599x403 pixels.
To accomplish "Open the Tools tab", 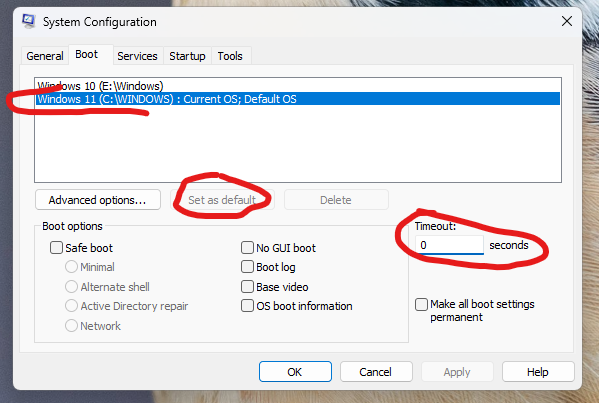I will pyautogui.click(x=230, y=56).
